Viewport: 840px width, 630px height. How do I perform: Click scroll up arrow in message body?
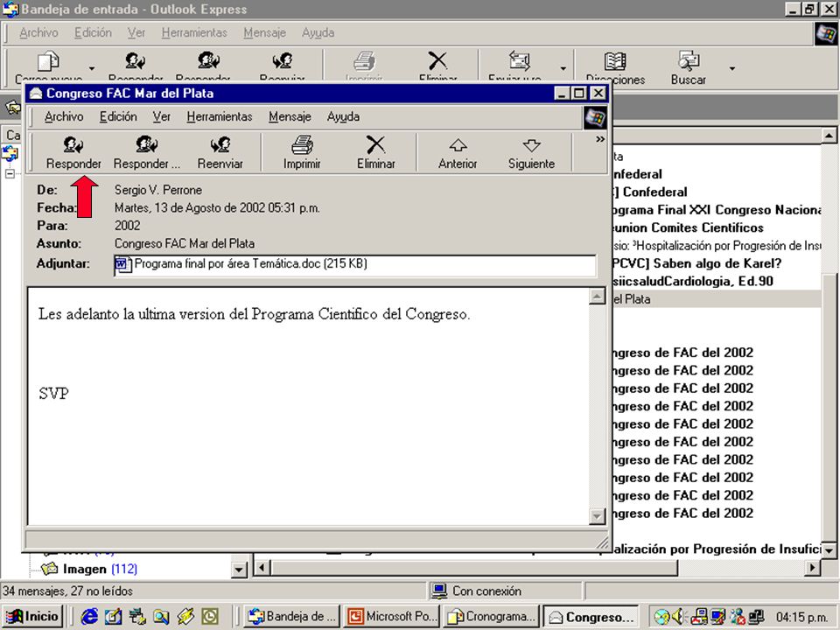coord(597,297)
